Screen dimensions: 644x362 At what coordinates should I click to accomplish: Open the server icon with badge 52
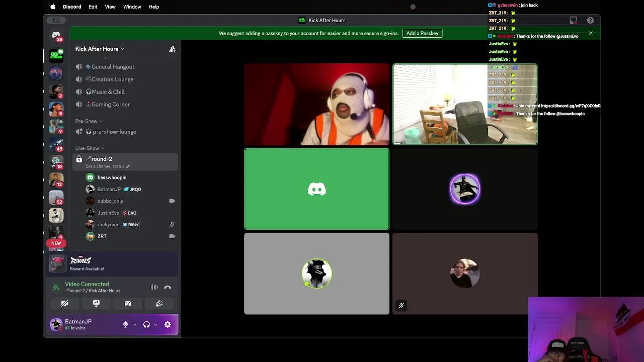(56, 197)
